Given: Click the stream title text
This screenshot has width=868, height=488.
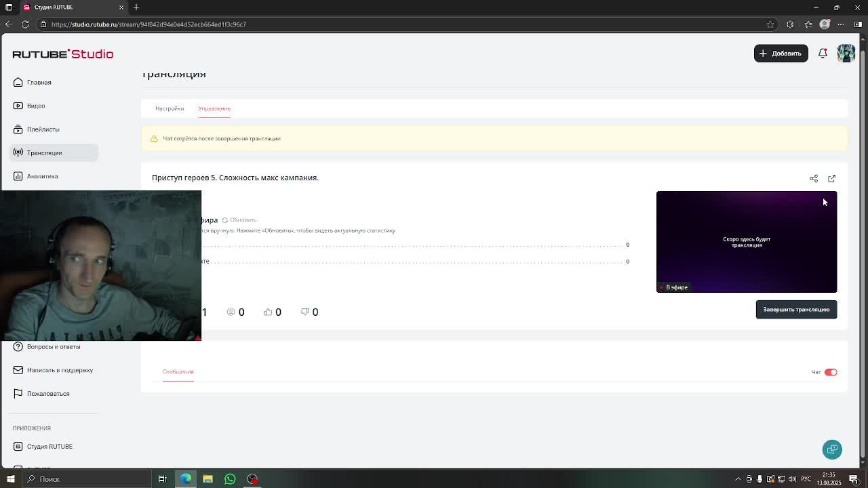Looking at the screenshot, I should click(235, 178).
